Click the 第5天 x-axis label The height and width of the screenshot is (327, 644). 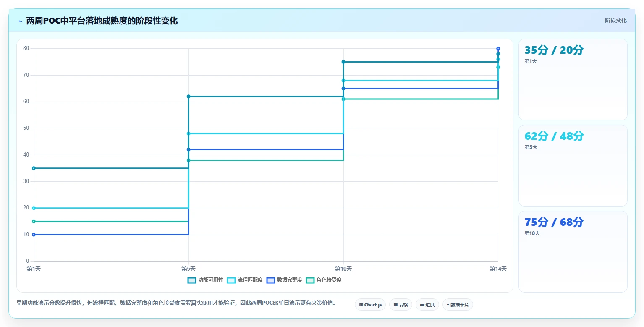[x=188, y=269]
